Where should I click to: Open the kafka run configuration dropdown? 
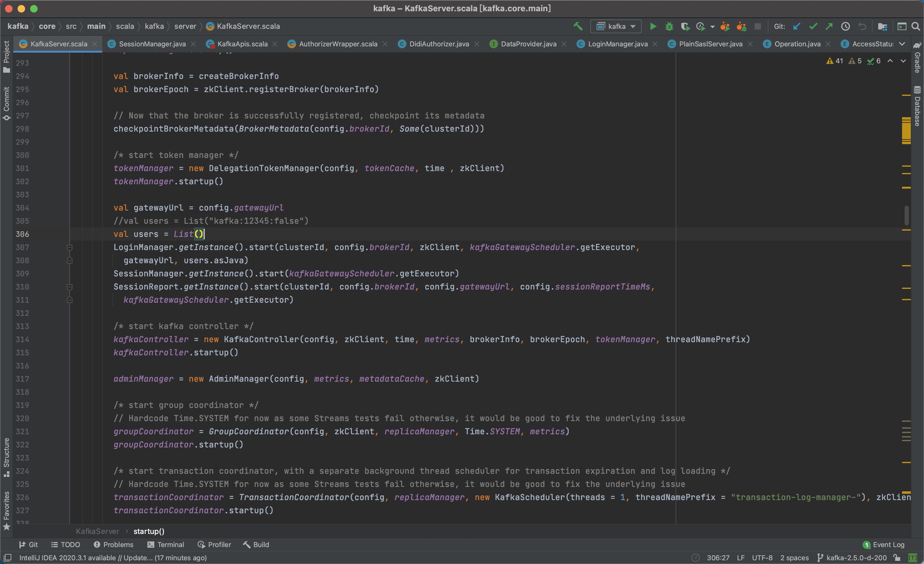click(x=616, y=26)
